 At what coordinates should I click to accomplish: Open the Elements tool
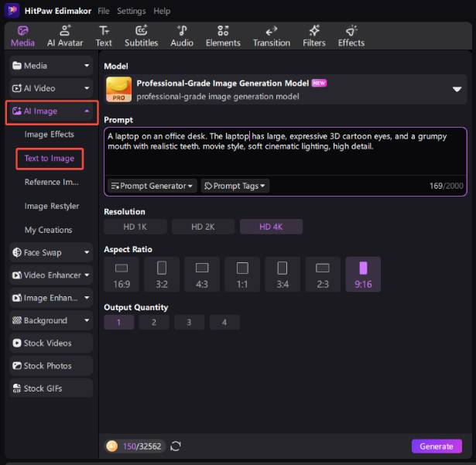click(x=223, y=36)
